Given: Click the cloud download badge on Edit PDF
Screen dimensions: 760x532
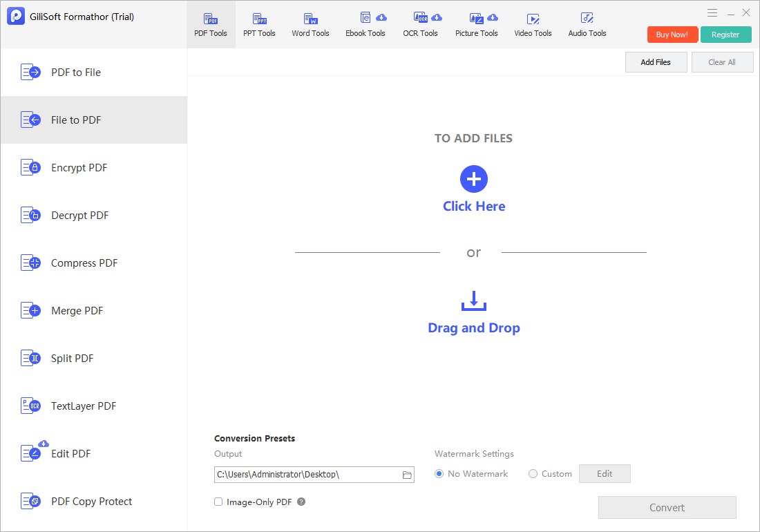Looking at the screenshot, I should click(44, 444).
